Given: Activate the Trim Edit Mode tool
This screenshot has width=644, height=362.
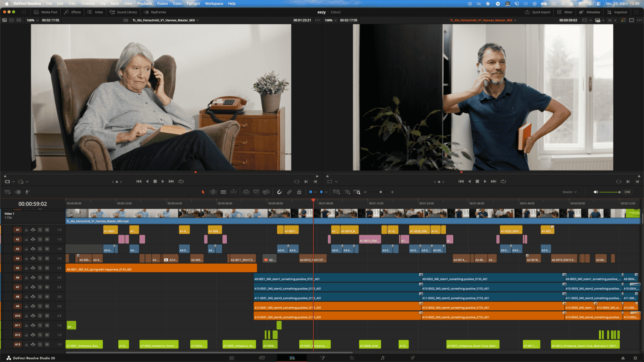Looking at the screenshot, I should click(x=213, y=192).
